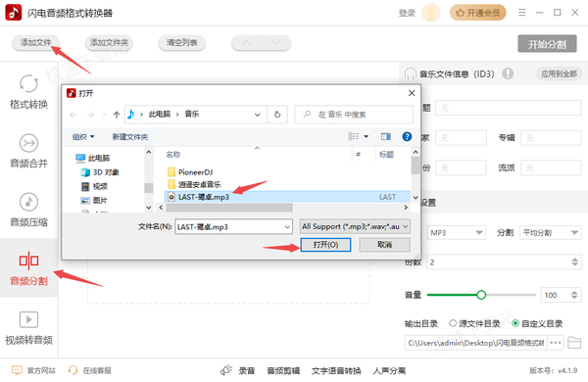
Task: Click the 音量 volume slider handle
Action: coord(481,295)
